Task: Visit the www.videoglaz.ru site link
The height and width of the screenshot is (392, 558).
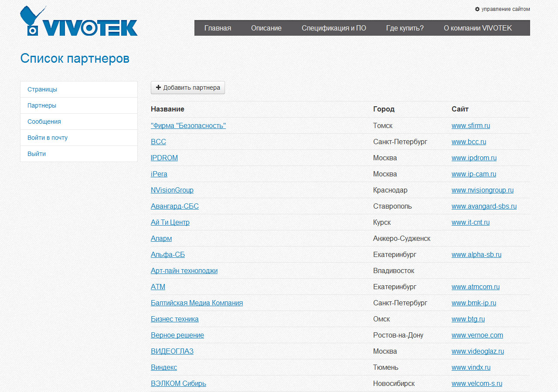Action: pyautogui.click(x=478, y=351)
